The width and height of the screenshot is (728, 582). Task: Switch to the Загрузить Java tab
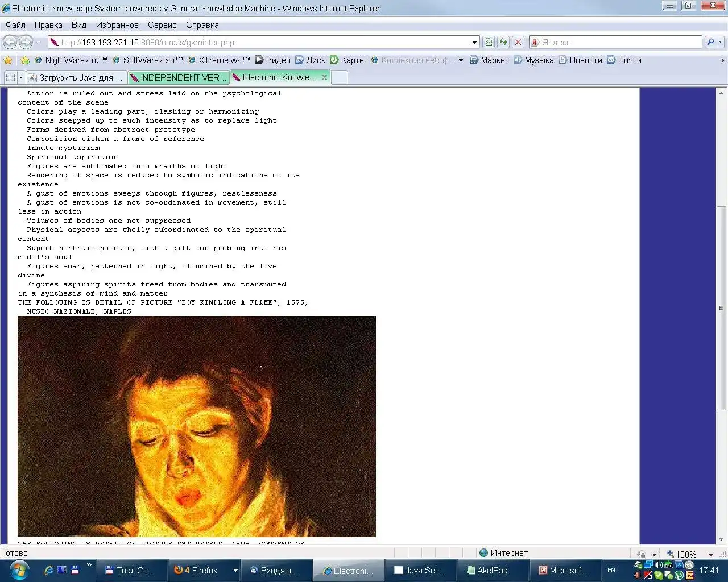point(77,77)
